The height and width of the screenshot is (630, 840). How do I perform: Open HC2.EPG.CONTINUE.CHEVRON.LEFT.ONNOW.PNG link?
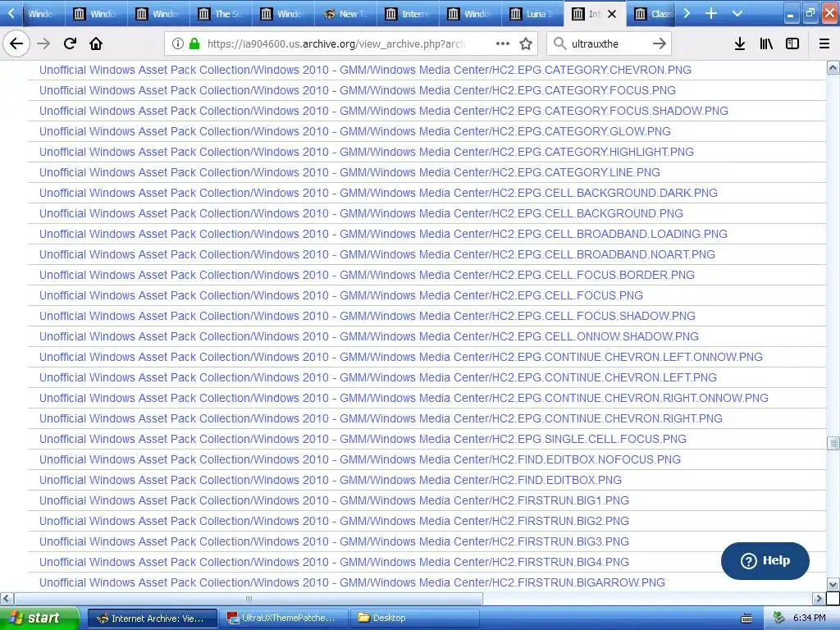(400, 357)
